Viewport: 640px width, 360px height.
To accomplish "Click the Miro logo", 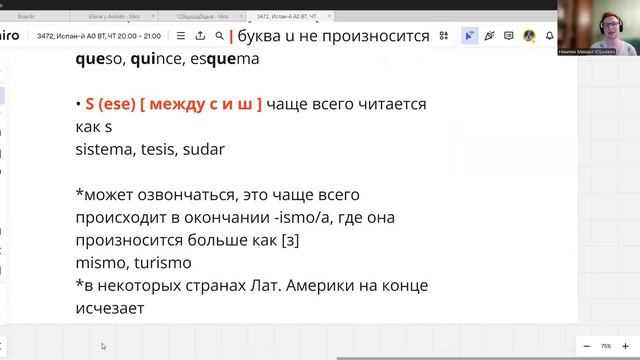I will pyautogui.click(x=9, y=36).
